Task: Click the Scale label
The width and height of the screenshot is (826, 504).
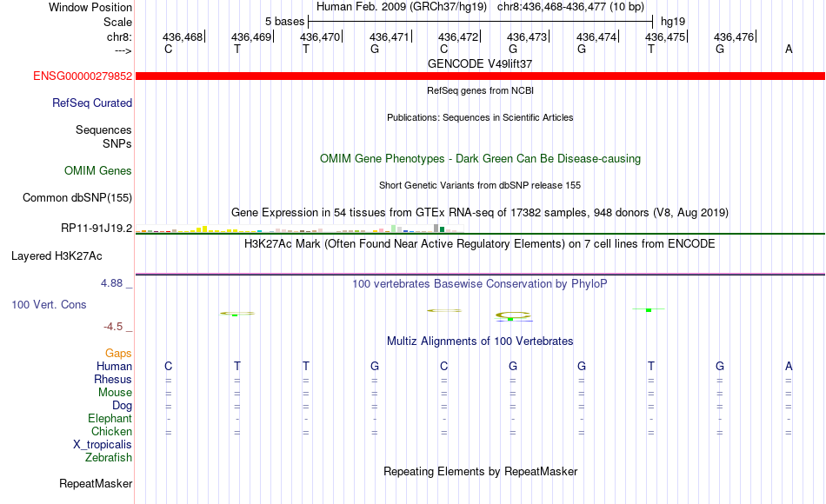Action: tap(117, 22)
